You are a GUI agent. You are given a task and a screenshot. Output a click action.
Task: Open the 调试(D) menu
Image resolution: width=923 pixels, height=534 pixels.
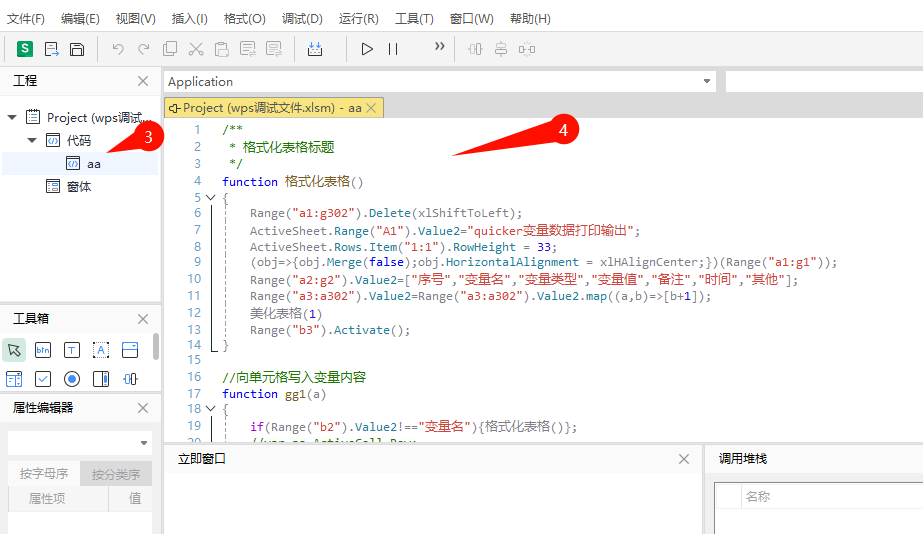[302, 19]
